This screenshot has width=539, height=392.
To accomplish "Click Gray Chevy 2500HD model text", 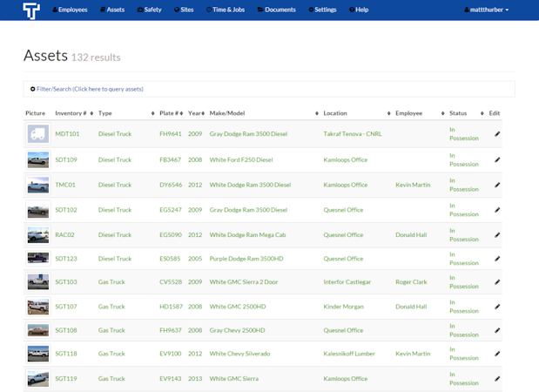I will pos(237,330).
